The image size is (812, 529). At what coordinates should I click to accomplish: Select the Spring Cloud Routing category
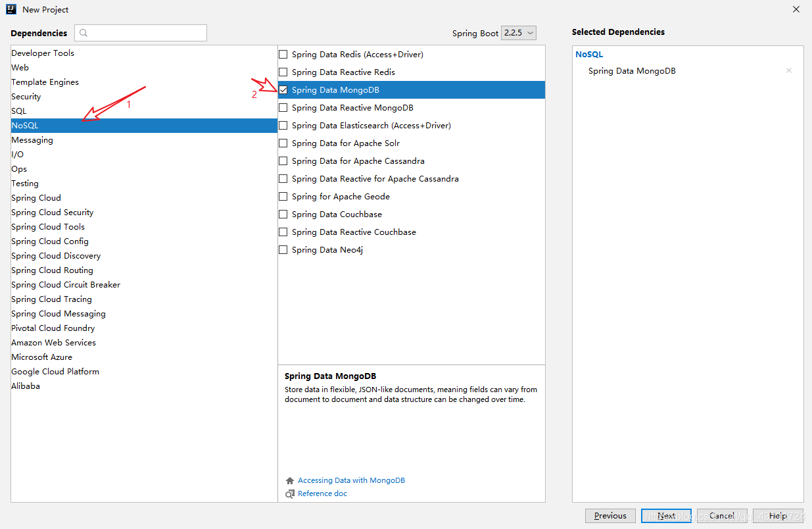click(144, 270)
